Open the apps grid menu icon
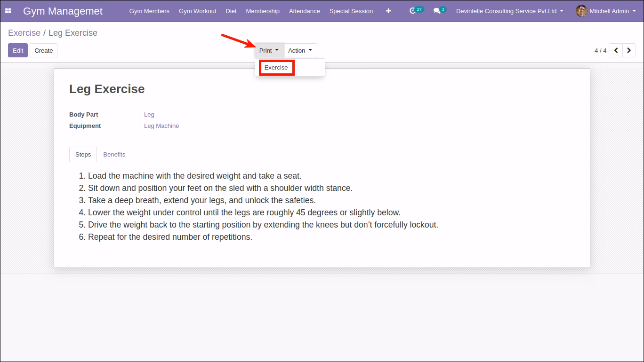The image size is (644, 362). (x=8, y=11)
